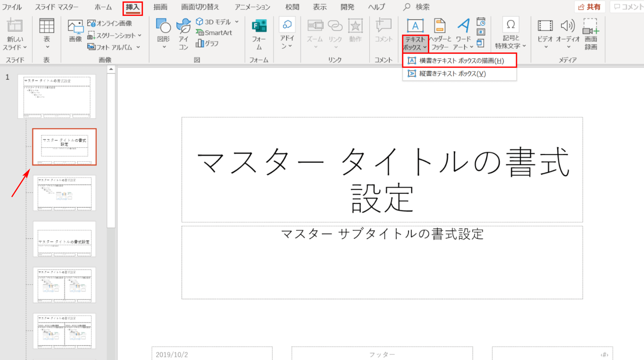Choose Draw Horizontal Text Box (横書きテキスト ボックスの描画)
Screen dimensions: 644x360
pos(460,61)
